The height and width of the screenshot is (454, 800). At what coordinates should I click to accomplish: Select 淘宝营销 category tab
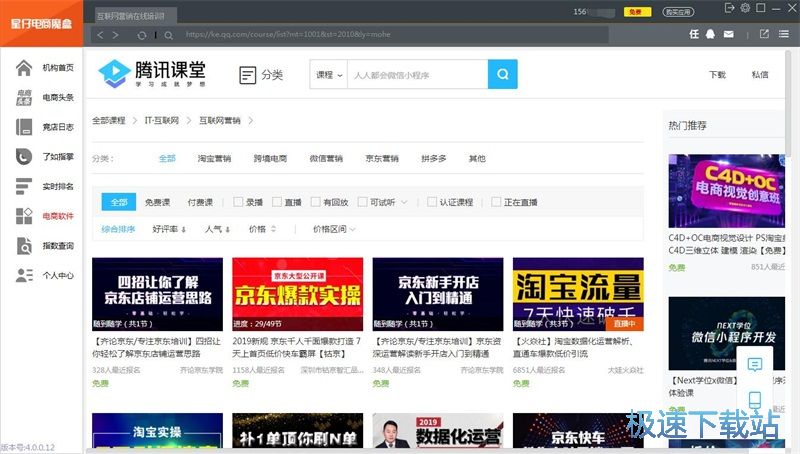[214, 159]
